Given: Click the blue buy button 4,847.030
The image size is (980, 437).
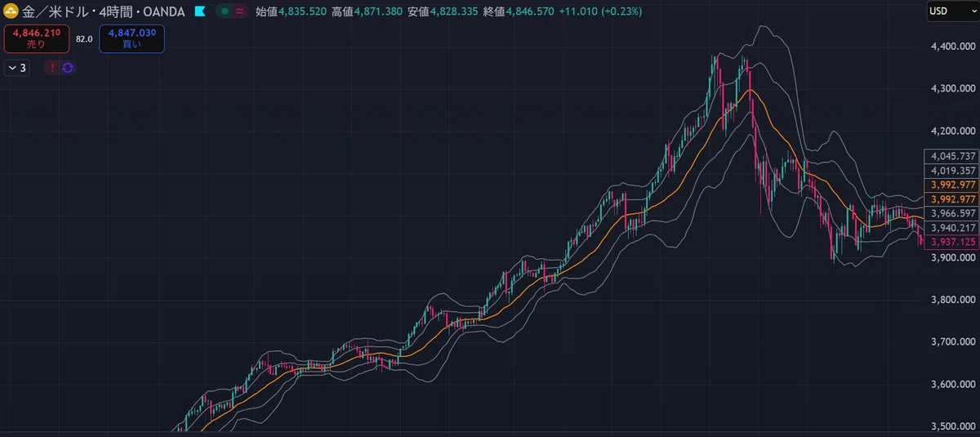Looking at the screenshot, I should coord(131,39).
